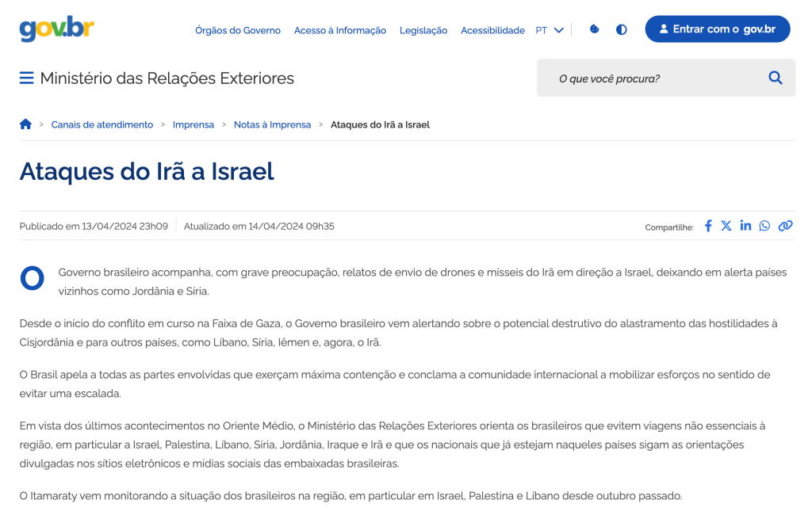This screenshot has width=812, height=515.
Task: Go to Canais de atendimento breadcrumb
Action: pos(102,124)
